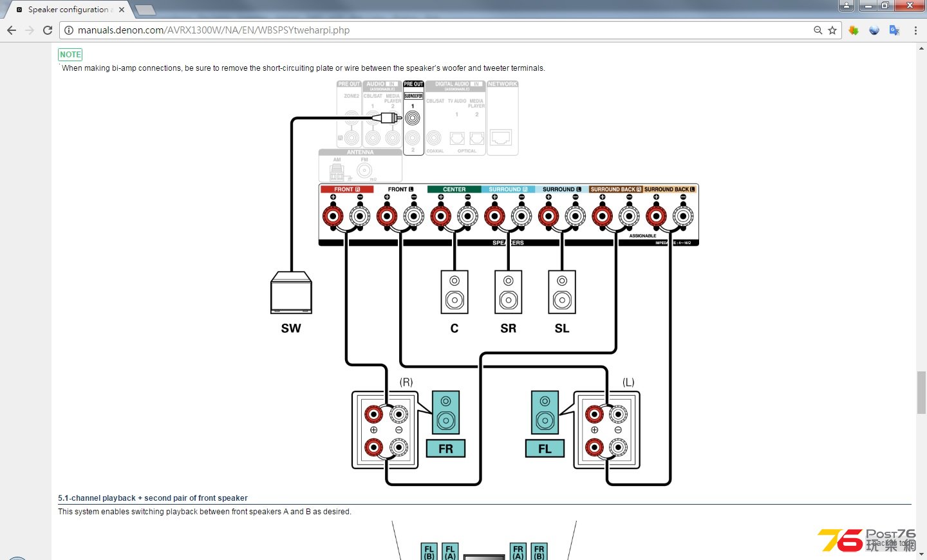This screenshot has width=927, height=560.
Task: Click the scrollbar down arrow
Action: (921, 554)
